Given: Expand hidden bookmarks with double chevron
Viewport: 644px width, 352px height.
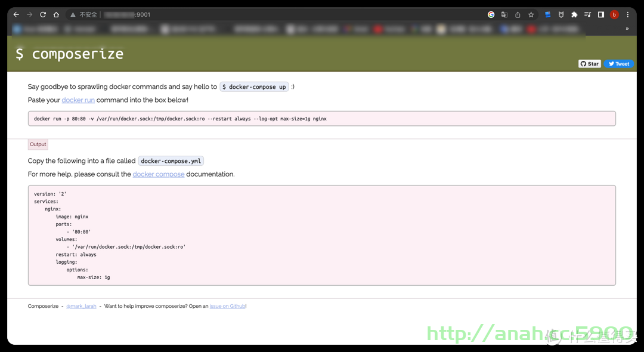Looking at the screenshot, I should (627, 29).
